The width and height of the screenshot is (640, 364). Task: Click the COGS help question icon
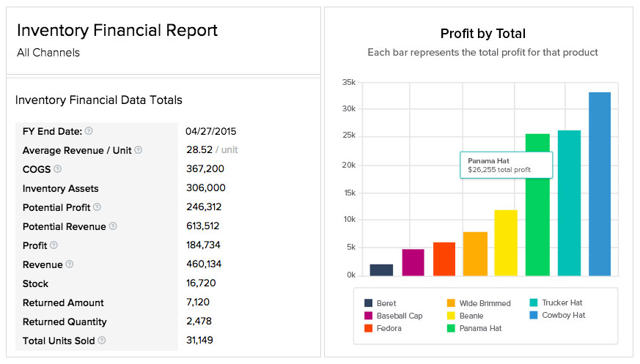56,169
